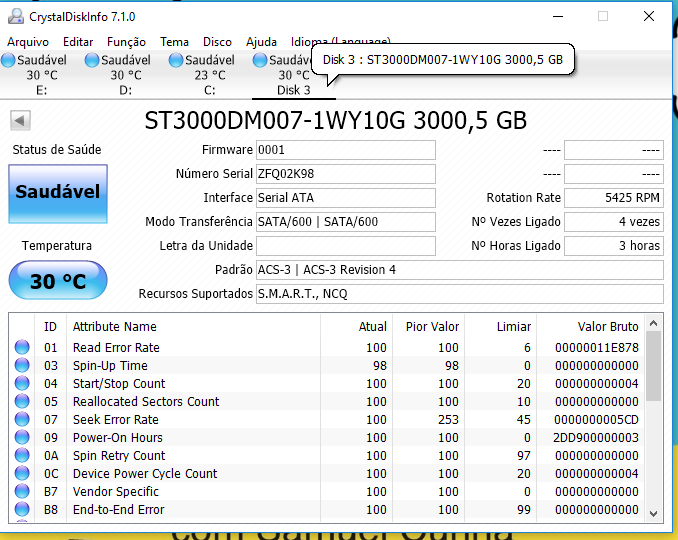Click the Modo Transferência field SATA/600
678x540 pixels.
tap(345, 222)
